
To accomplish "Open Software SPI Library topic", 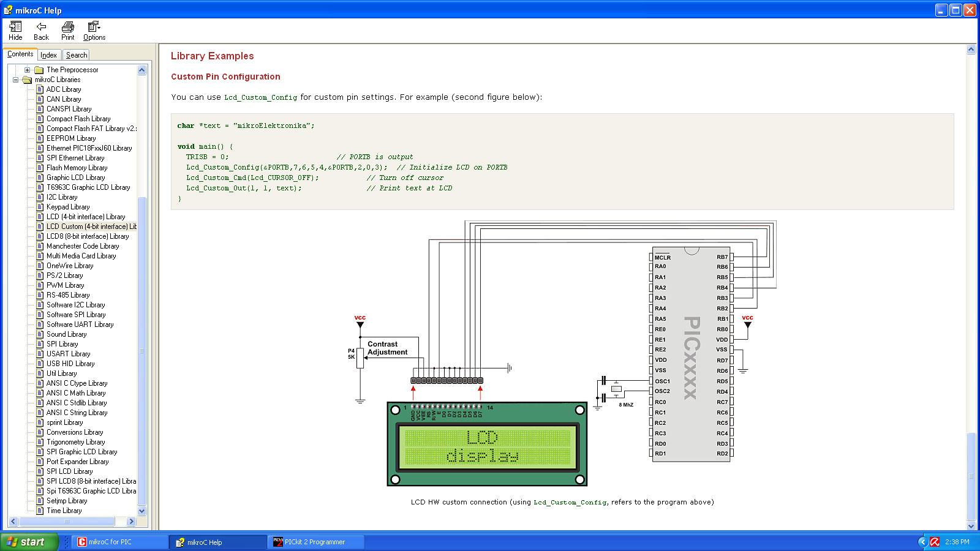I will [76, 315].
